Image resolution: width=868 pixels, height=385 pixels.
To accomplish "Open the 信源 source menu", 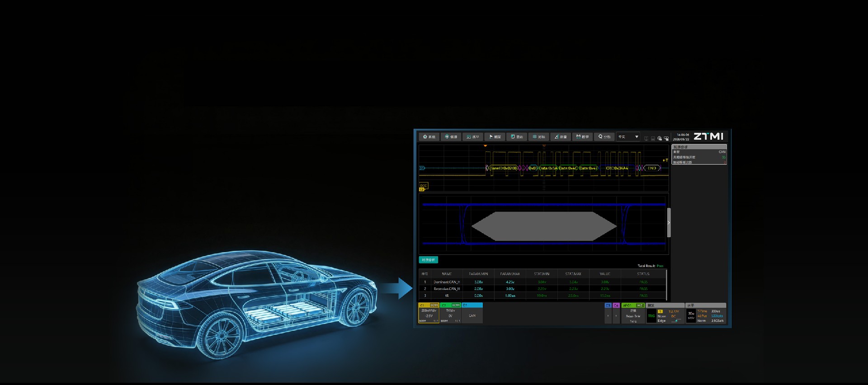I will (451, 136).
